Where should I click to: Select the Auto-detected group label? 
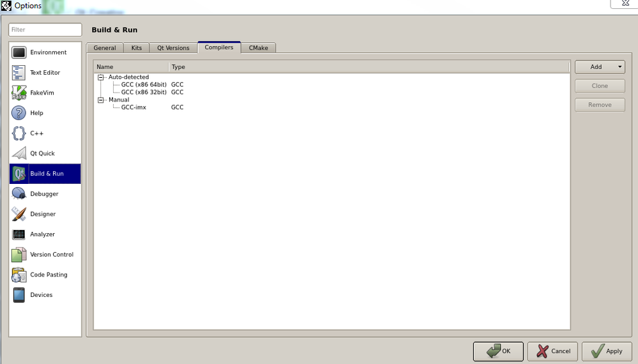click(x=128, y=77)
